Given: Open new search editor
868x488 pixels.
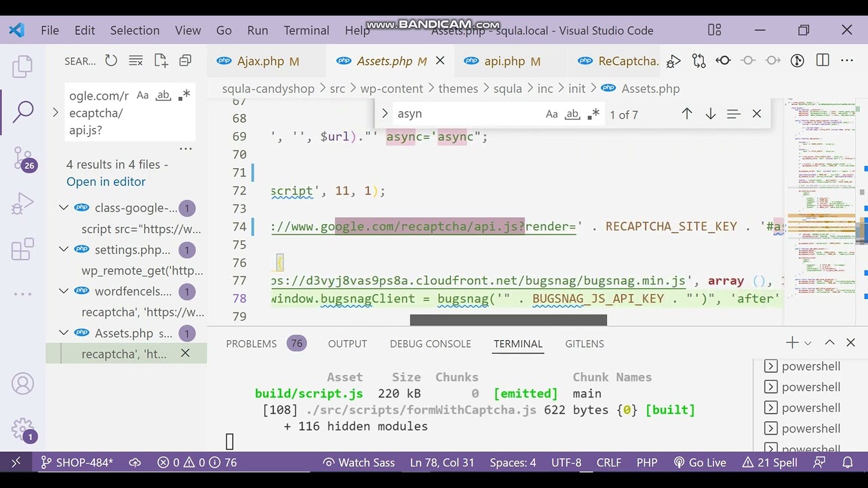Looking at the screenshot, I should pyautogui.click(x=161, y=61).
